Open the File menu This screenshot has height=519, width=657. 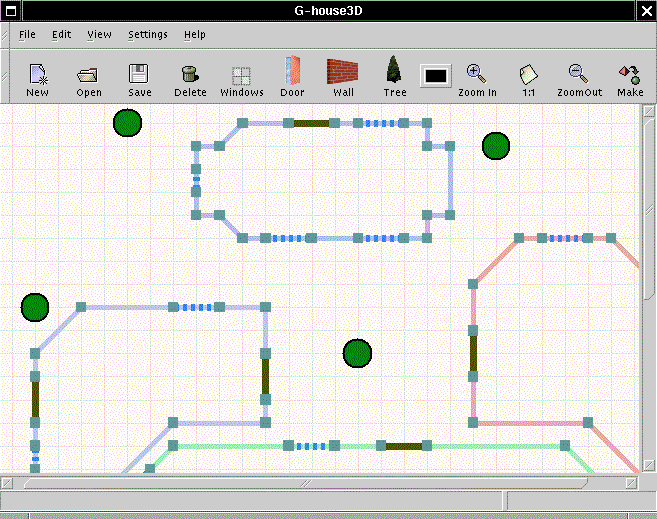pyautogui.click(x=27, y=34)
